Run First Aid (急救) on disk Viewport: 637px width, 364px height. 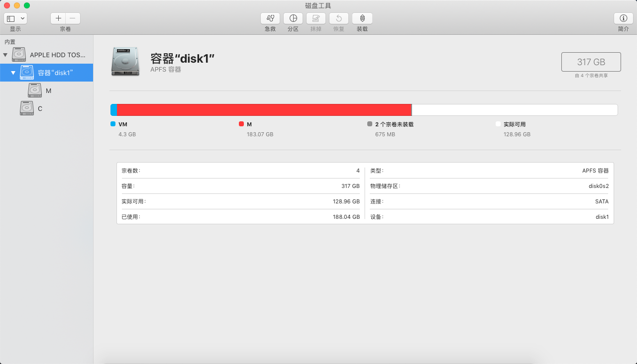(270, 18)
